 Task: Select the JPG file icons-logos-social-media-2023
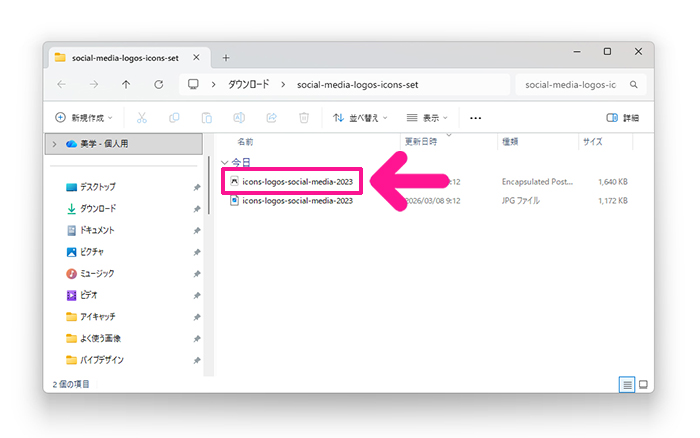pyautogui.click(x=292, y=201)
